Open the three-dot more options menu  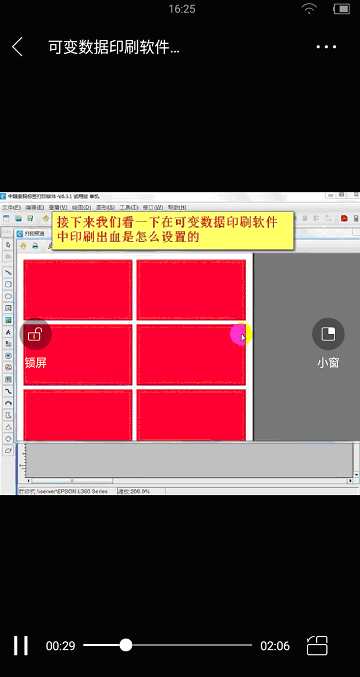[x=326, y=47]
